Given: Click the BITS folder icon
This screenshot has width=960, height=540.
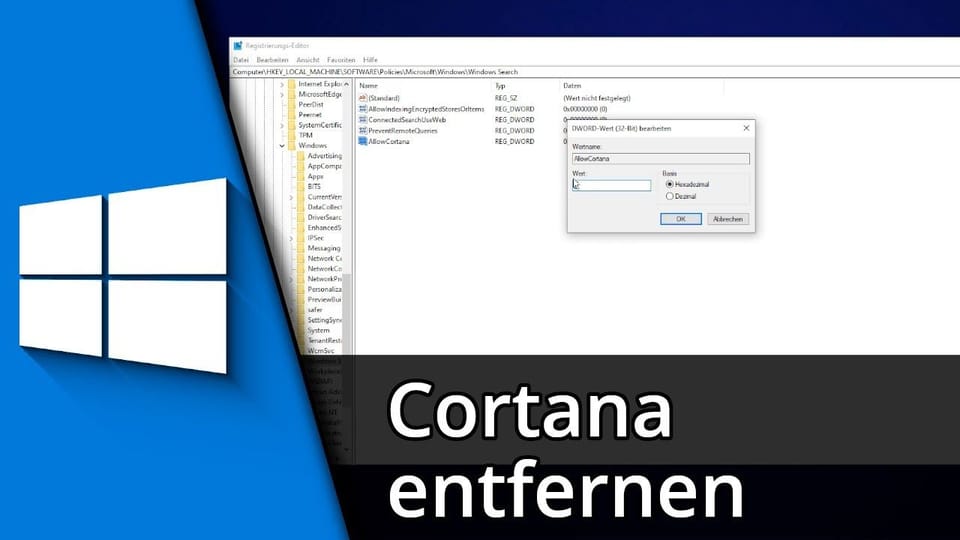Looking at the screenshot, I should (x=301, y=187).
